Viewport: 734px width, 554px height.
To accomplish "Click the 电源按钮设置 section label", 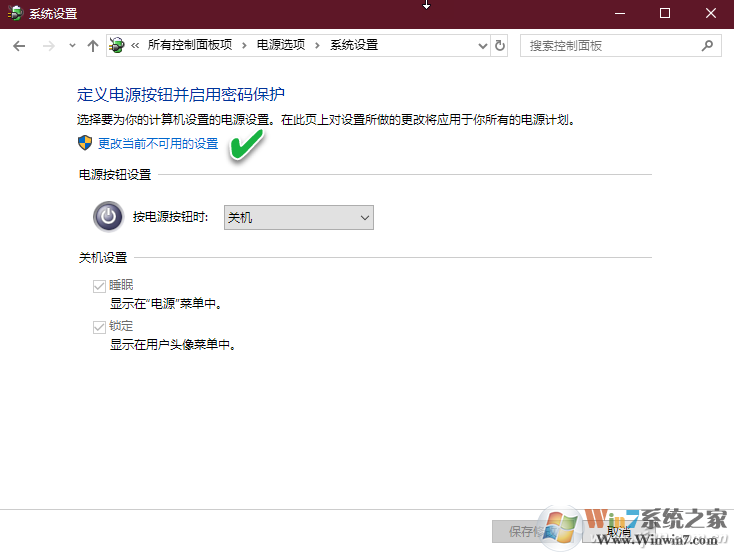I will [115, 175].
